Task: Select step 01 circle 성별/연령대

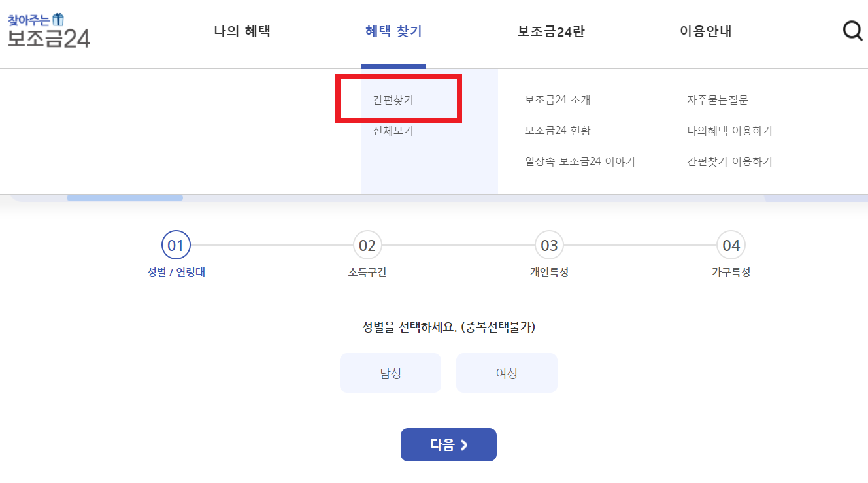Action: pos(176,246)
